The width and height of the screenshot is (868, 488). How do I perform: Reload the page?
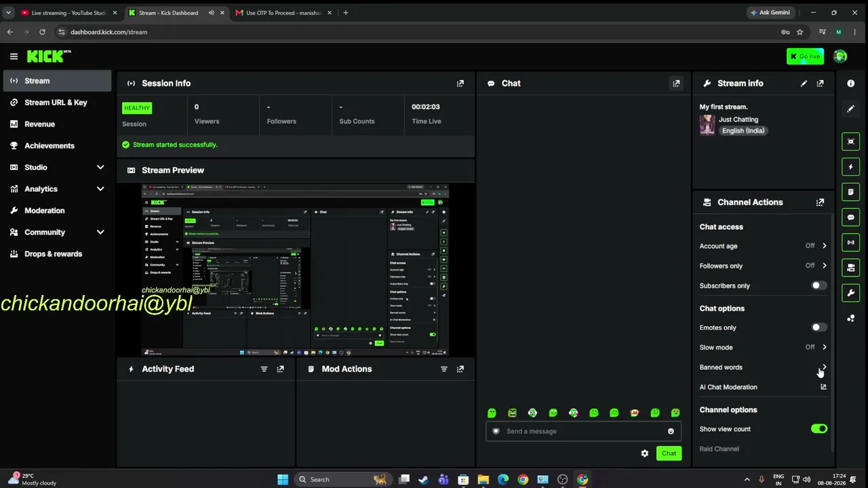coord(42,32)
